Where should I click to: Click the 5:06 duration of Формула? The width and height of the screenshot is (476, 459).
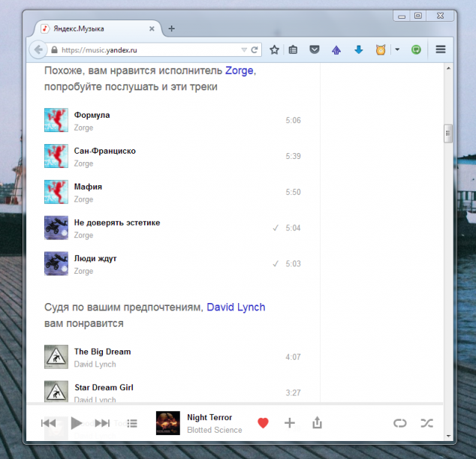293,120
